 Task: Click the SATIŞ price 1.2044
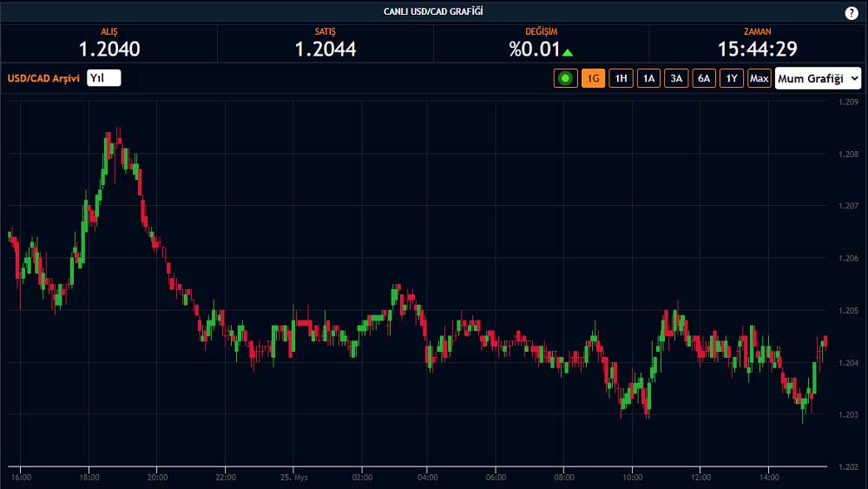325,50
